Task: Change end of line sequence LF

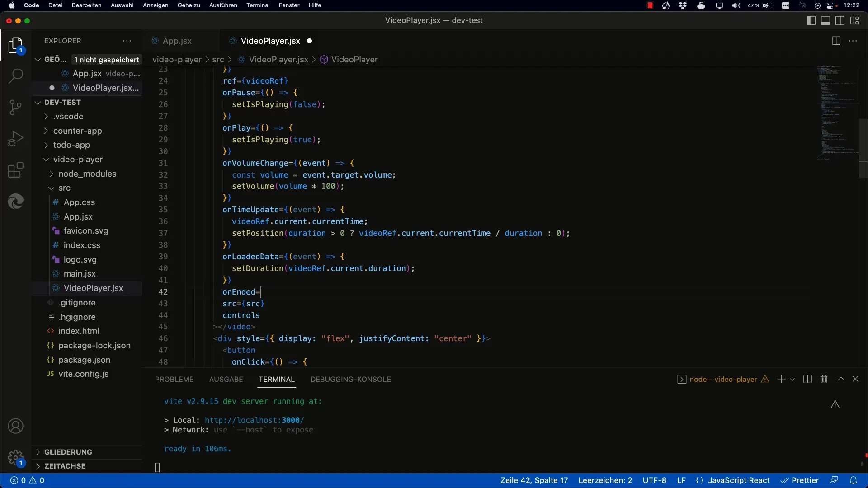Action: [x=681, y=480]
